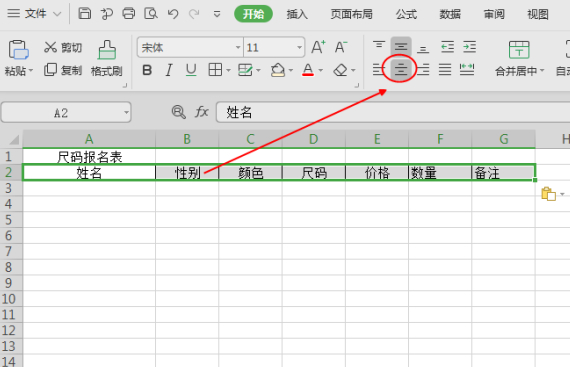The height and width of the screenshot is (367, 570).
Task: Click the zoom magnifier beside fx
Action: tap(178, 112)
